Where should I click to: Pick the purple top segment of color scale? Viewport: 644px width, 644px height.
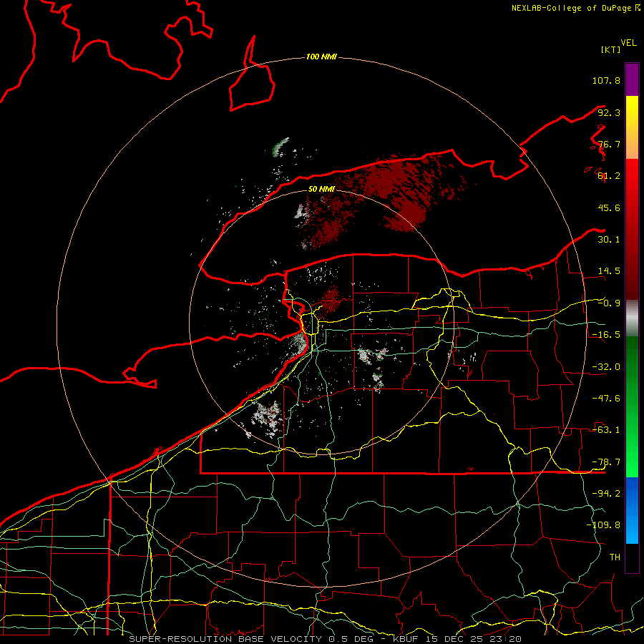632,79
